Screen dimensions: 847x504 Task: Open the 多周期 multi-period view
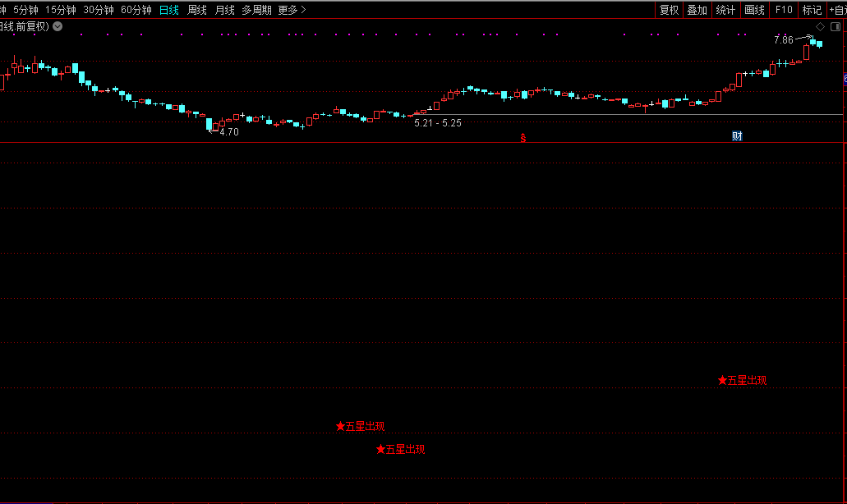tap(256, 10)
